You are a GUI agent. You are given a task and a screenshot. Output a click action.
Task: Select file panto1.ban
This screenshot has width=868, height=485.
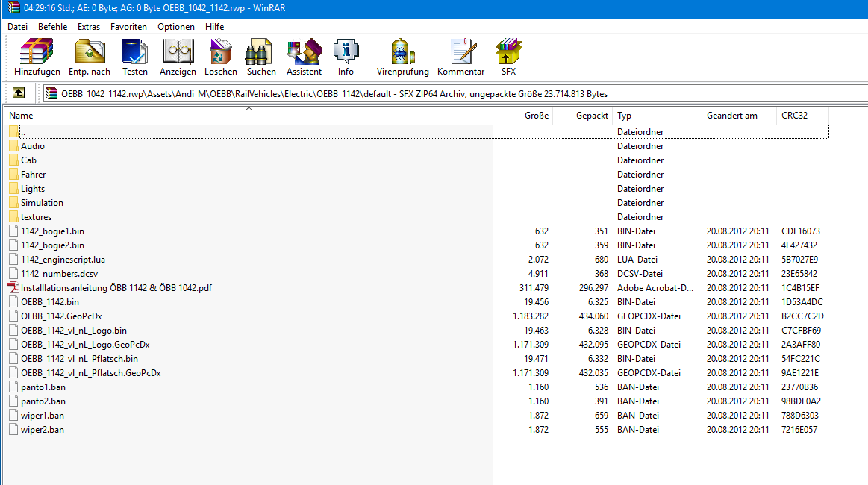pyautogui.click(x=43, y=387)
